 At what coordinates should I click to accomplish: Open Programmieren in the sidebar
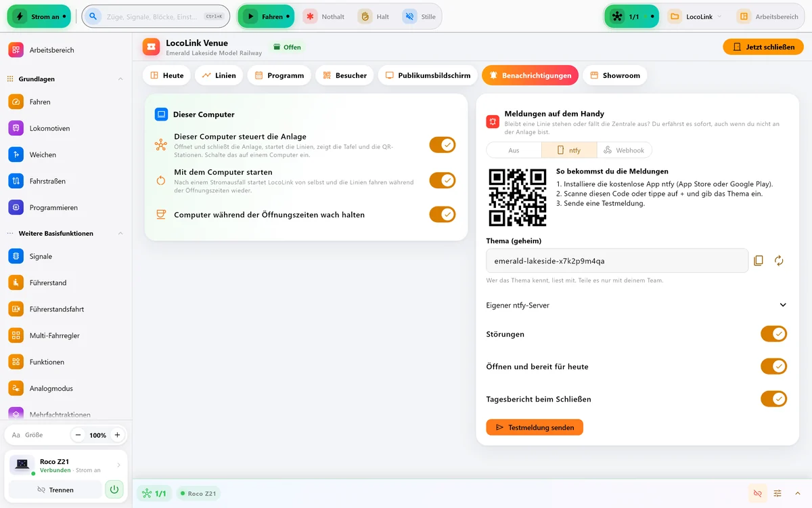(66, 207)
